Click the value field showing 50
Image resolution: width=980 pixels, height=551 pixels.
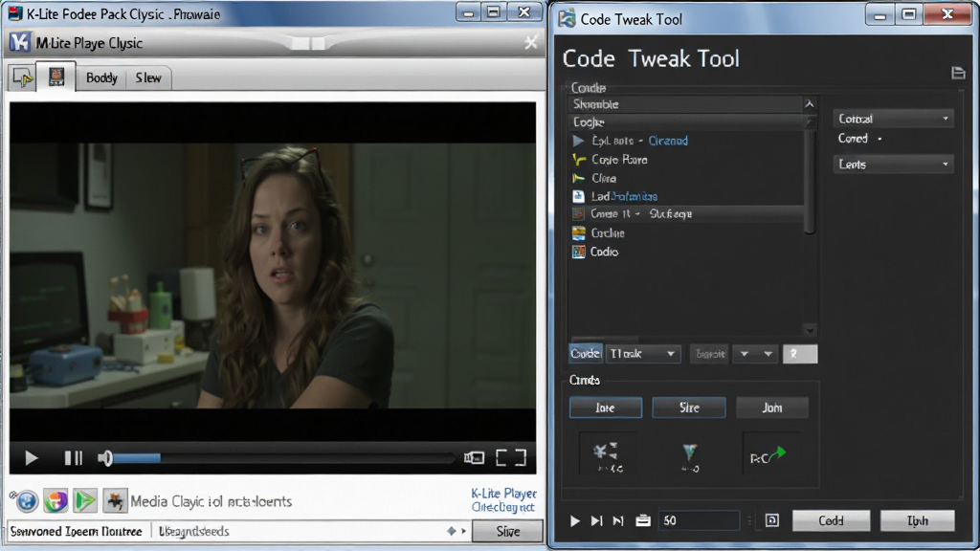[x=699, y=520]
